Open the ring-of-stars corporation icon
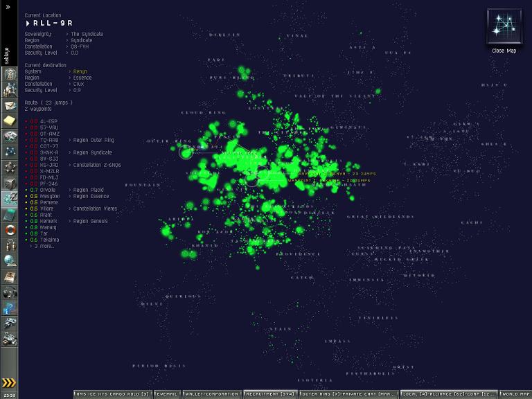This screenshot has height=399, width=532. tap(10, 168)
